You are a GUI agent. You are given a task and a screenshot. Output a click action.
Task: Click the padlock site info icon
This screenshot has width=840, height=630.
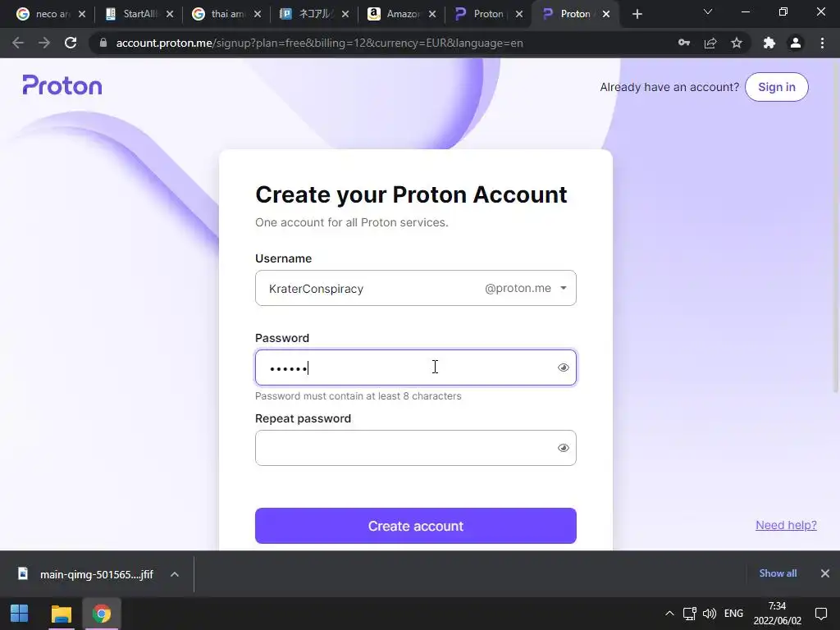(103, 43)
